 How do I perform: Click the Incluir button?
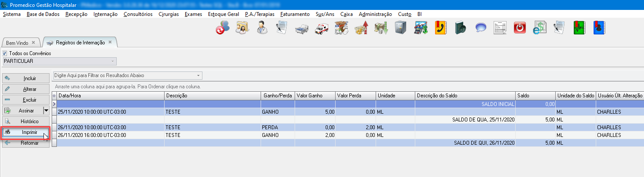[29, 78]
